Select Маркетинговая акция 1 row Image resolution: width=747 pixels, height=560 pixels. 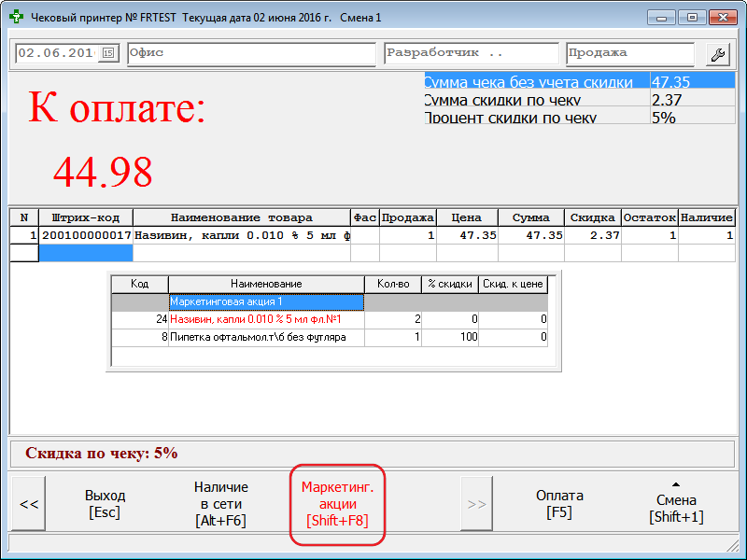coord(266,301)
